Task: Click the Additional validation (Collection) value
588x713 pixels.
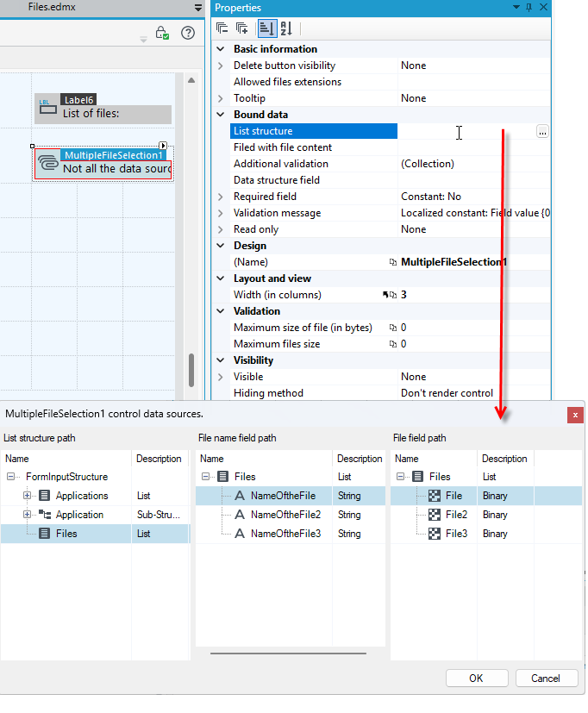Action: pos(474,164)
